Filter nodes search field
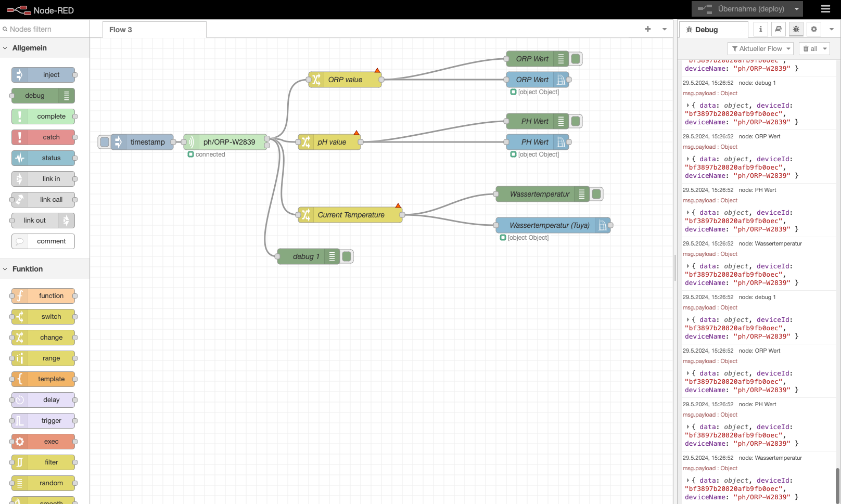The width and height of the screenshot is (841, 504). (45, 29)
